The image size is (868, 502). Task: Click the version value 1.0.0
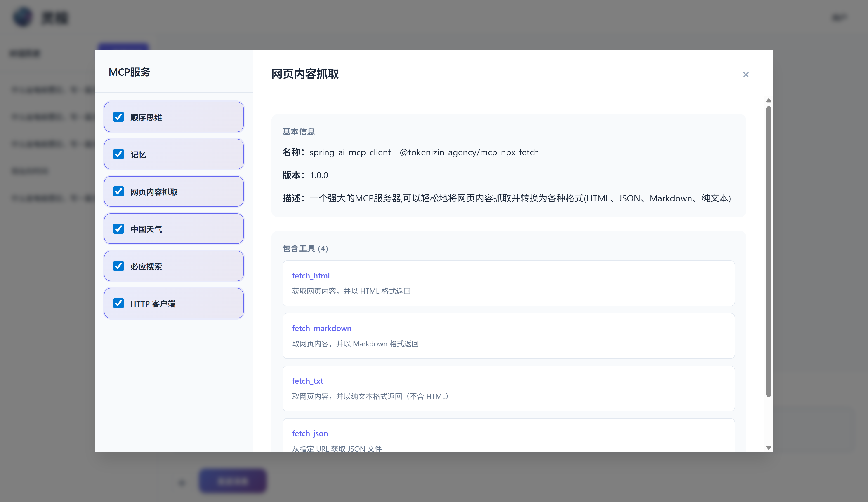pyautogui.click(x=319, y=175)
